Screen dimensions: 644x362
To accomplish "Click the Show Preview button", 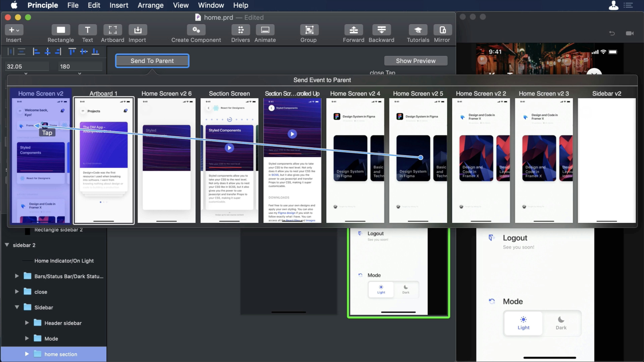I will [416, 61].
